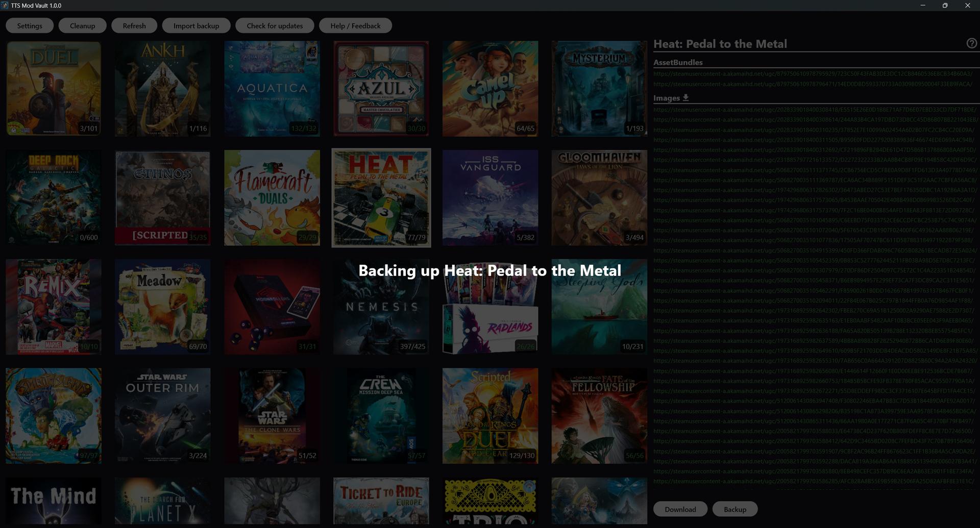Select the Mysterium mod thumbnail
Image resolution: width=980 pixels, height=528 pixels.
(599, 88)
